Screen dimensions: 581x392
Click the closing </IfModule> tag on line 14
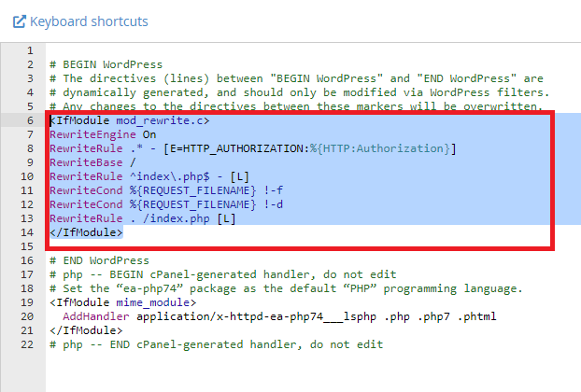[86, 232]
